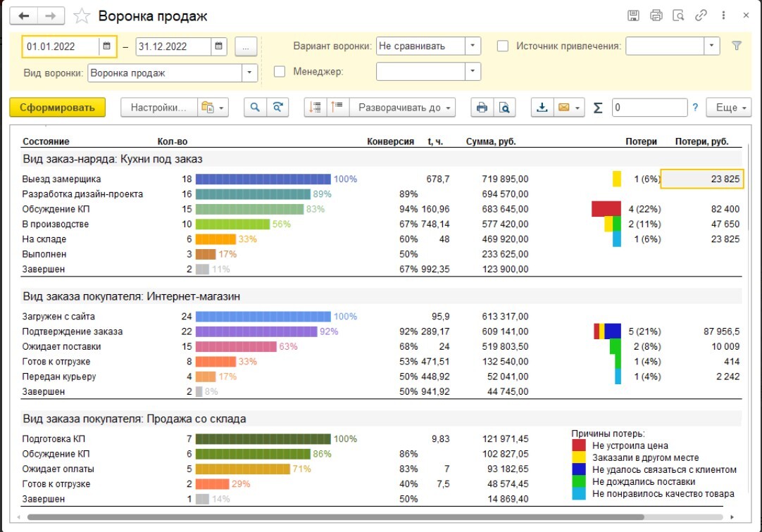Enable the Менеджер checkbox

(x=280, y=72)
